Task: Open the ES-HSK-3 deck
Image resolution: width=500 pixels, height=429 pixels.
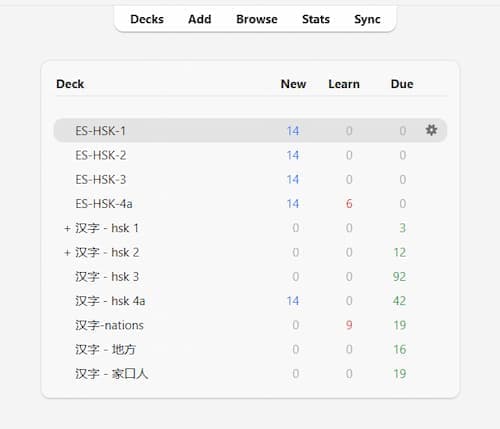Action: click(x=101, y=180)
